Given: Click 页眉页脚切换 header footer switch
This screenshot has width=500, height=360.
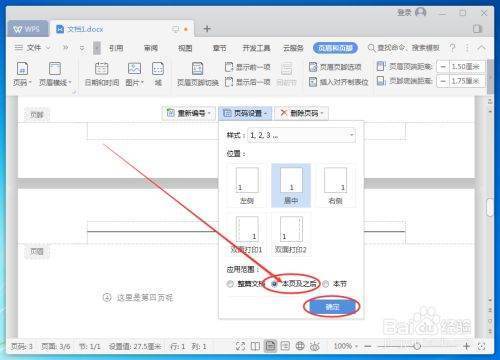Looking at the screenshot, I should pyautogui.click(x=198, y=74).
